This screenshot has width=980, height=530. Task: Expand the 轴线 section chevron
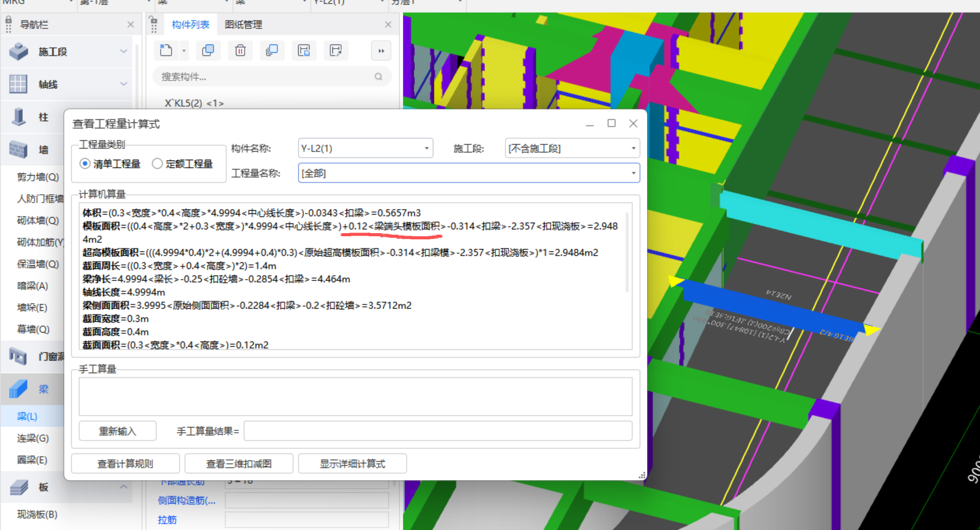123,83
